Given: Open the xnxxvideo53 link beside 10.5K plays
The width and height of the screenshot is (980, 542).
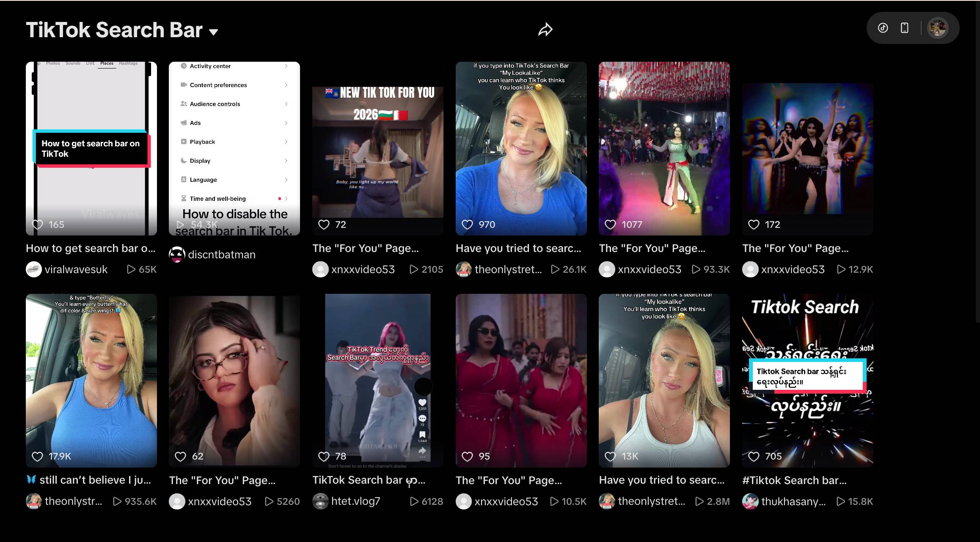Looking at the screenshot, I should [506, 501].
